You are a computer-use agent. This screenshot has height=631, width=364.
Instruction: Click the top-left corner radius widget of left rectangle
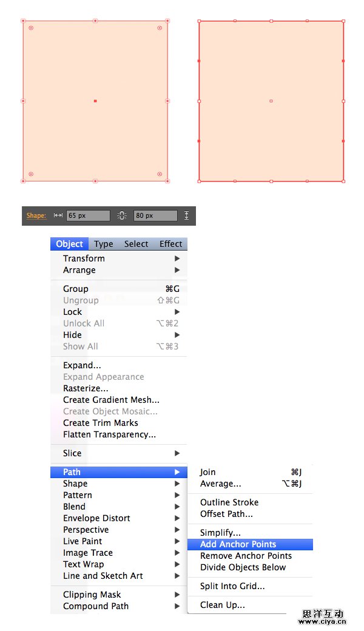(x=31, y=28)
